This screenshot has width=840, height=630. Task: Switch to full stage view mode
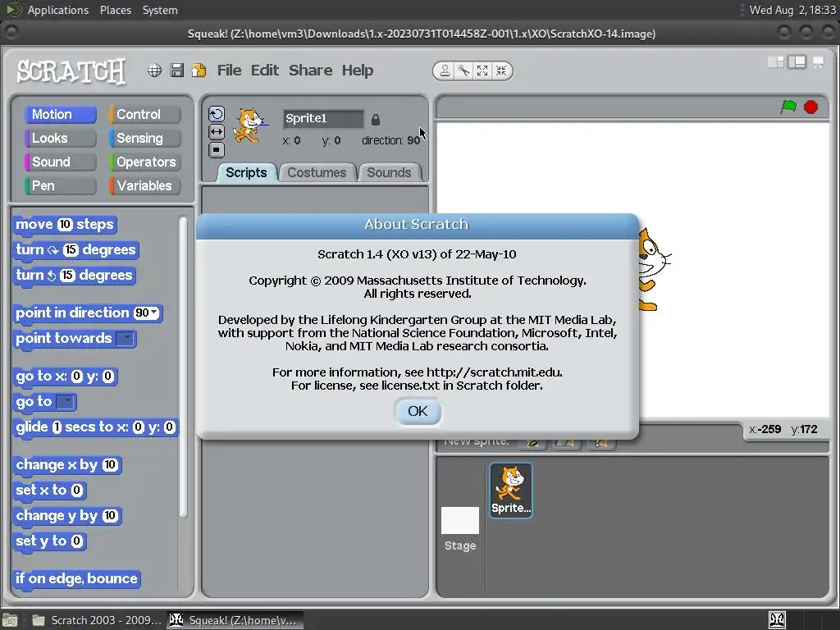(x=797, y=62)
